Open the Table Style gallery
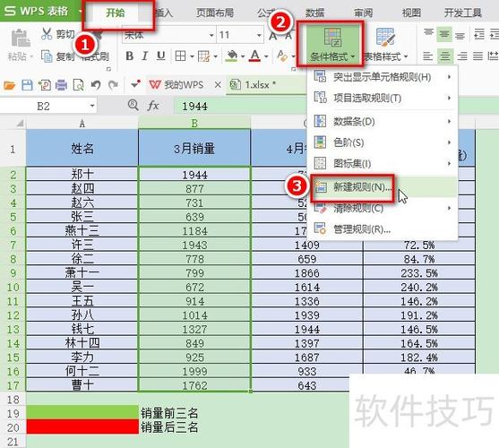The width and height of the screenshot is (499, 448). point(386,45)
